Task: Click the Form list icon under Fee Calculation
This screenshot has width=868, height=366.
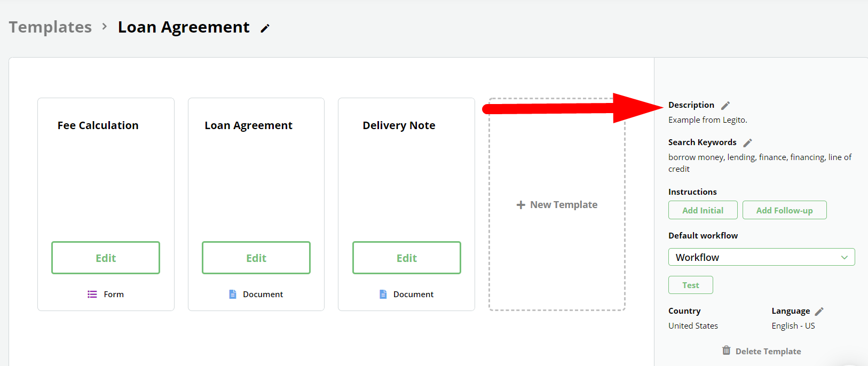Action: 92,294
